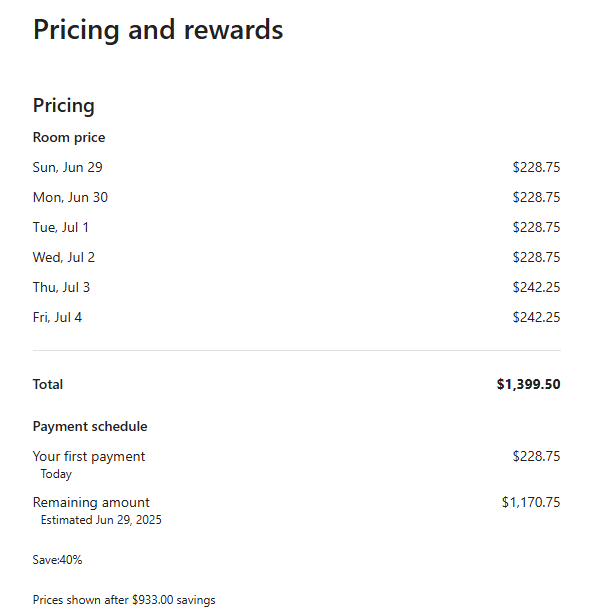612x609 pixels.
Task: Click the "Pricing and rewards" page heading
Action: [158, 30]
